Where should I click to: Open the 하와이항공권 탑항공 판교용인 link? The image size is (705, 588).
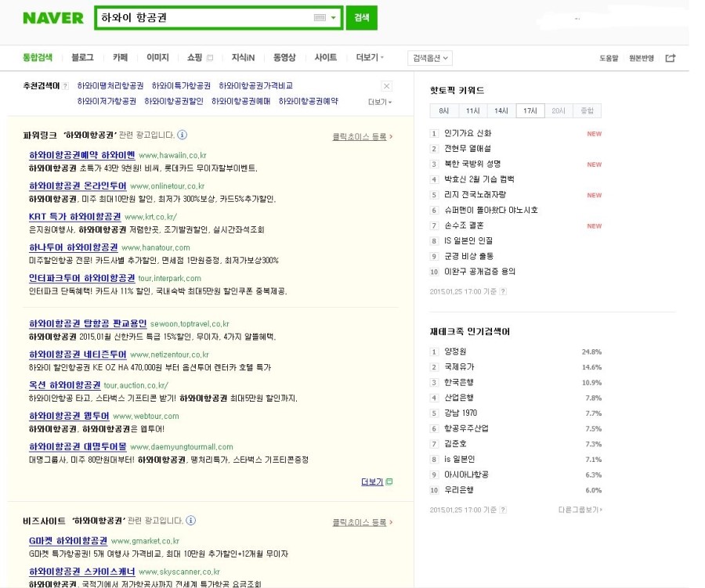point(88,323)
